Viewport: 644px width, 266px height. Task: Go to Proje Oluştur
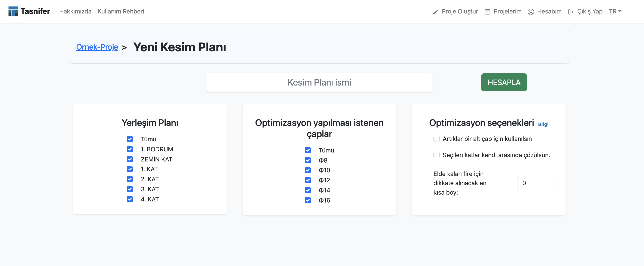coord(460,11)
